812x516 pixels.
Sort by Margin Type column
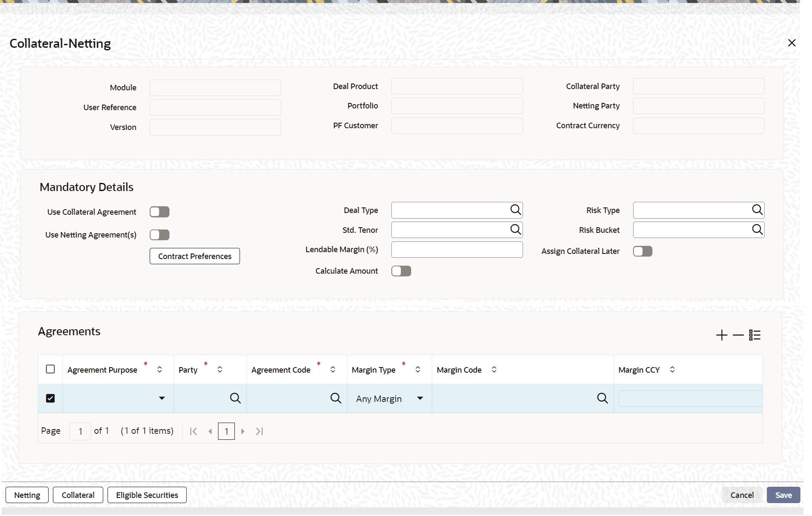point(418,370)
